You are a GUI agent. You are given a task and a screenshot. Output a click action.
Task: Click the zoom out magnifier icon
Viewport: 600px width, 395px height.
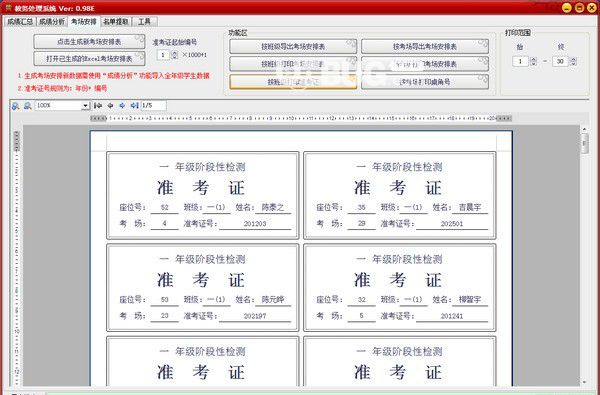pyautogui.click(x=28, y=106)
